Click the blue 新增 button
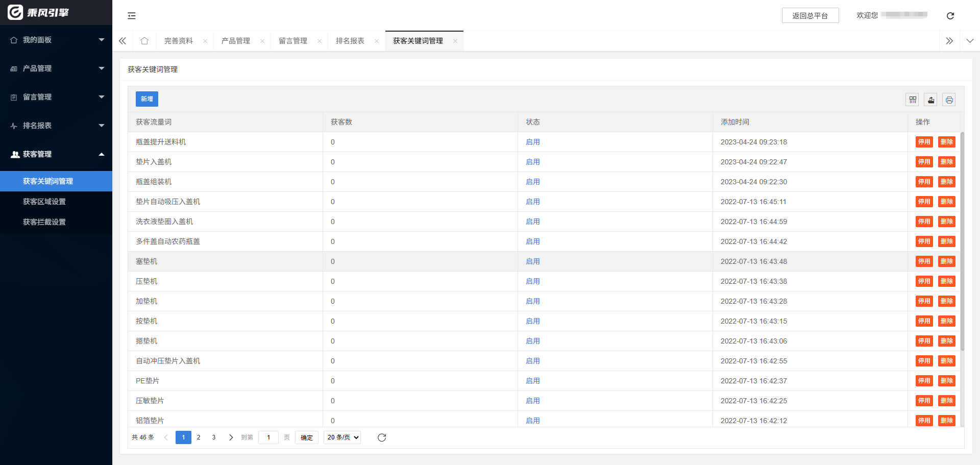Image resolution: width=980 pixels, height=465 pixels. coord(147,99)
